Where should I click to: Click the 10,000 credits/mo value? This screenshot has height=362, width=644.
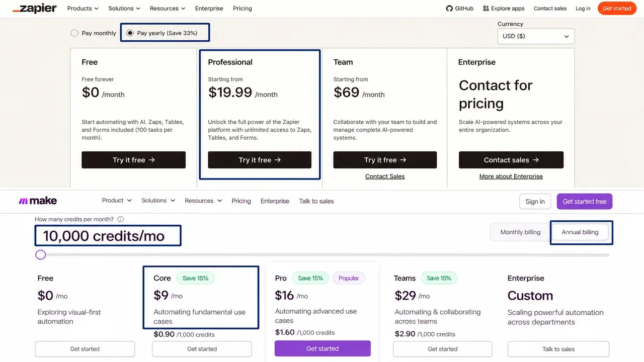coord(104,236)
